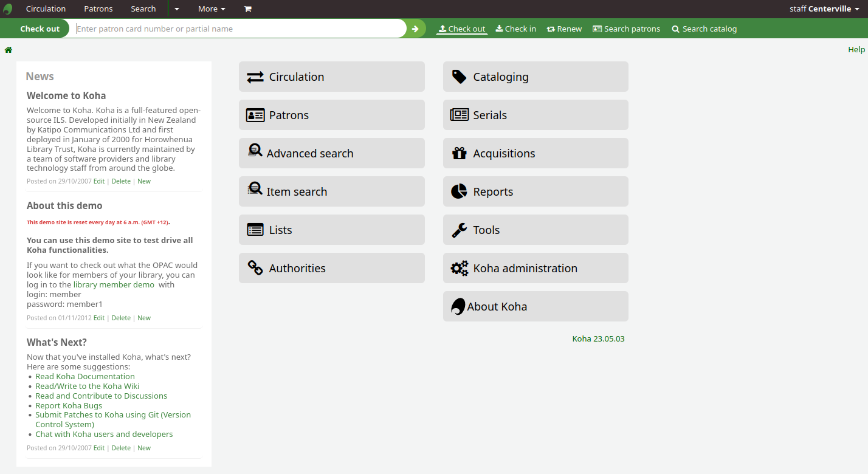Click the Lists module icon

pos(255,230)
